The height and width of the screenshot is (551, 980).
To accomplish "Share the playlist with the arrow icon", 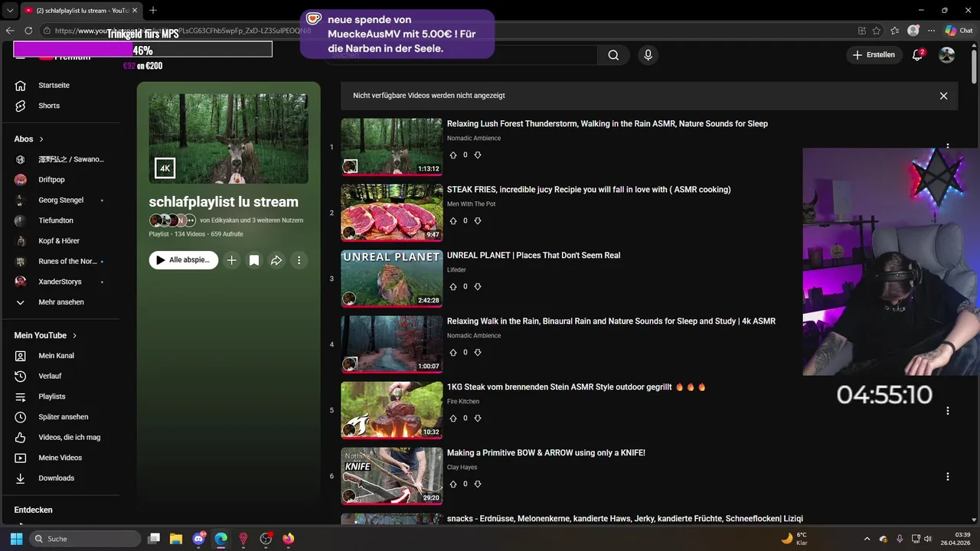I will coord(276,260).
